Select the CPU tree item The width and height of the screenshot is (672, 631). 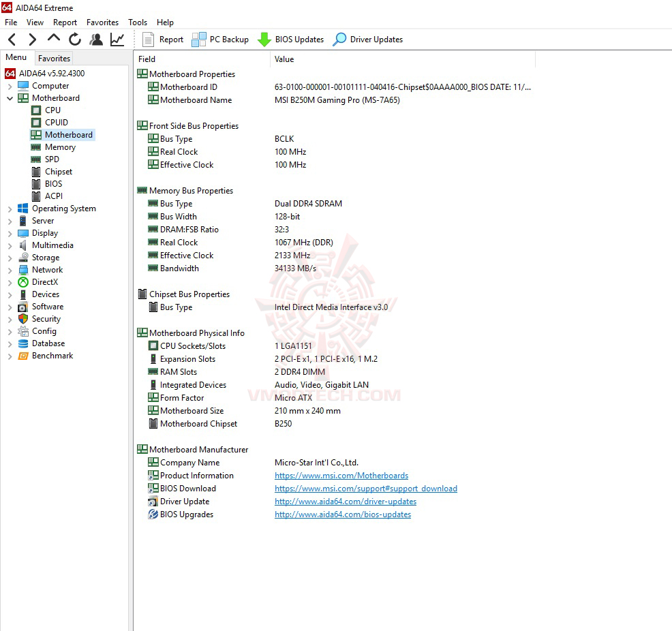tap(52, 110)
